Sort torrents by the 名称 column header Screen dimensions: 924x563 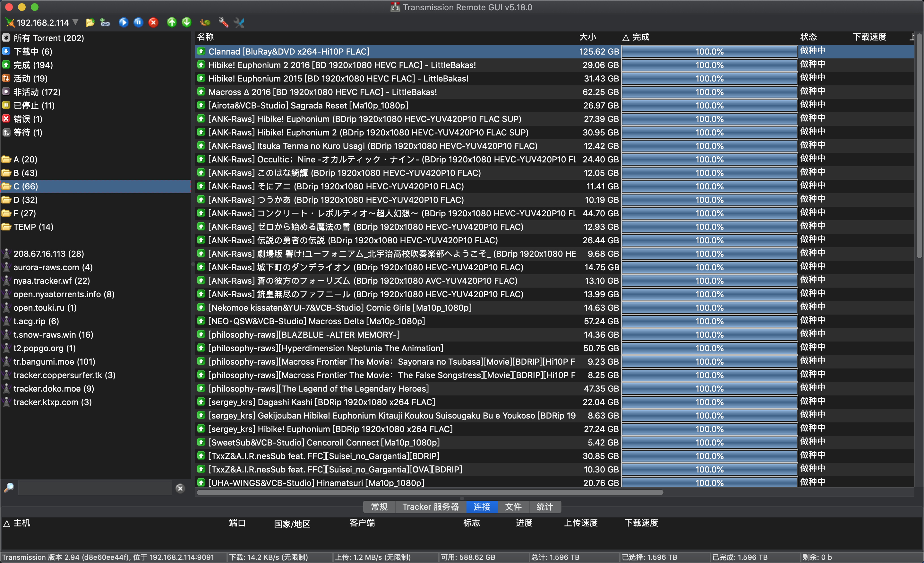coord(206,37)
